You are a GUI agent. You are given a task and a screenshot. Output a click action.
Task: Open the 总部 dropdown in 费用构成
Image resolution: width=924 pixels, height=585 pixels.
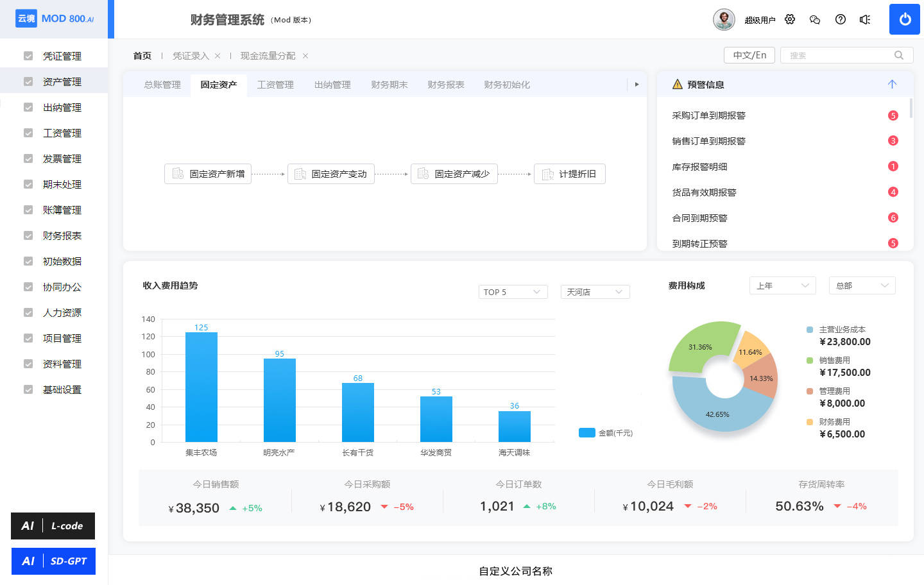(862, 285)
